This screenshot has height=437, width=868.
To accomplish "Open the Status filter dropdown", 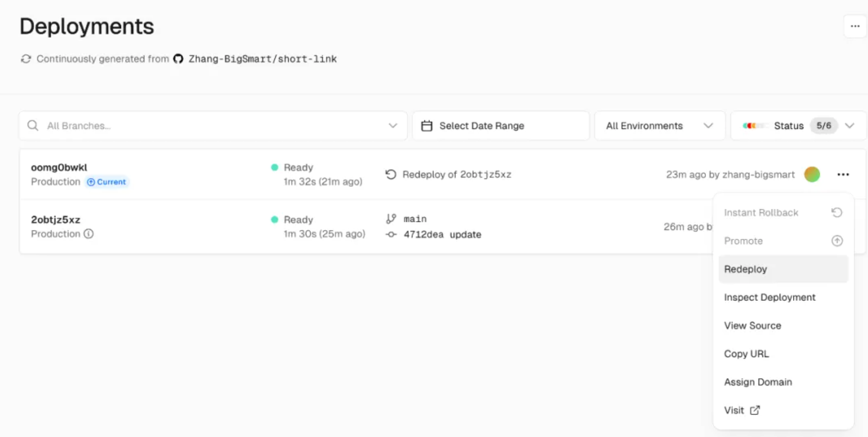I will 799,126.
